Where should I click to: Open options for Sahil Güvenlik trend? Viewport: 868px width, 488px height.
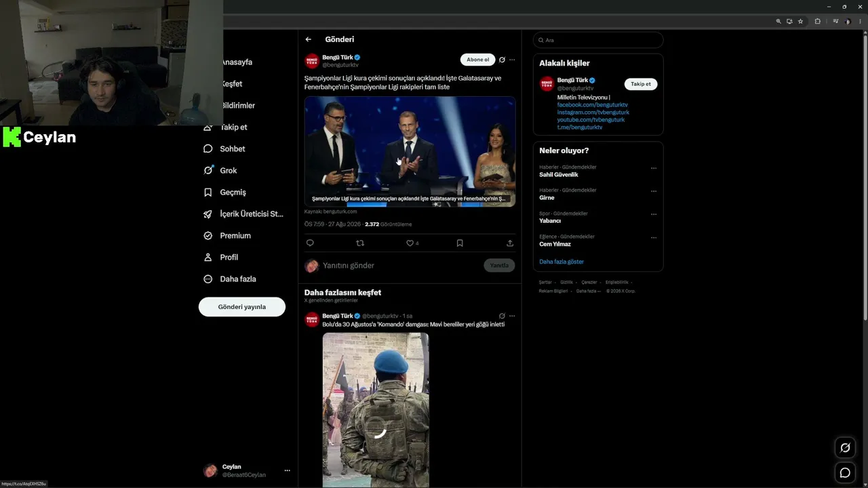point(654,168)
